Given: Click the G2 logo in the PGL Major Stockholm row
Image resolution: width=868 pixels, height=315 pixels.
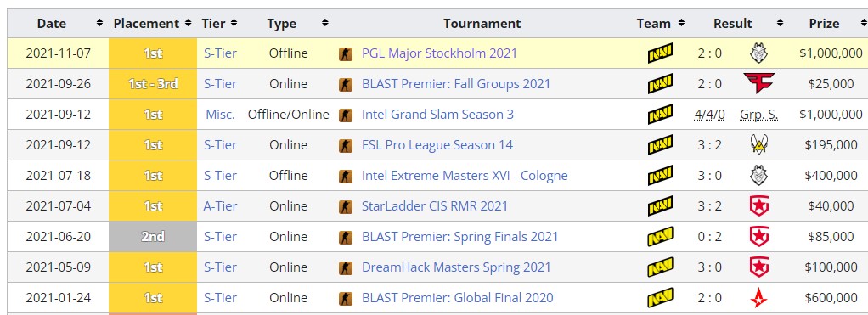Looking at the screenshot, I should pos(758,53).
